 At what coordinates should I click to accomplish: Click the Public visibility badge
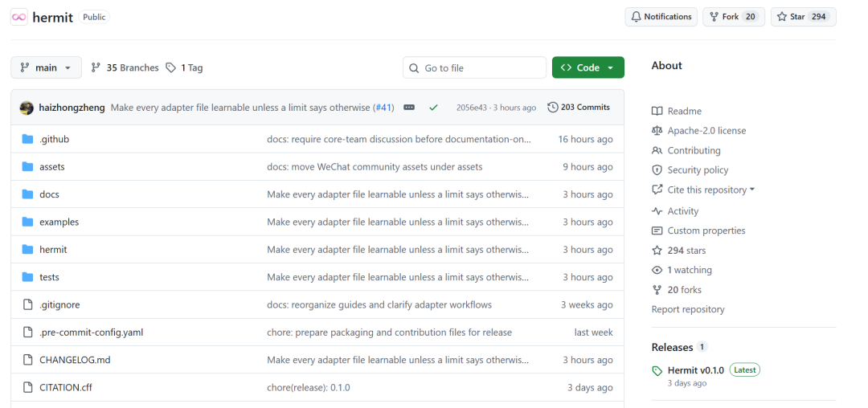93,17
